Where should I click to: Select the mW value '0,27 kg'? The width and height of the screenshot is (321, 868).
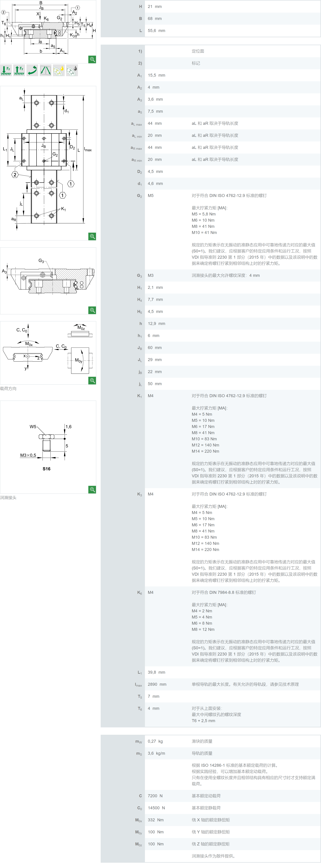pos(155,741)
